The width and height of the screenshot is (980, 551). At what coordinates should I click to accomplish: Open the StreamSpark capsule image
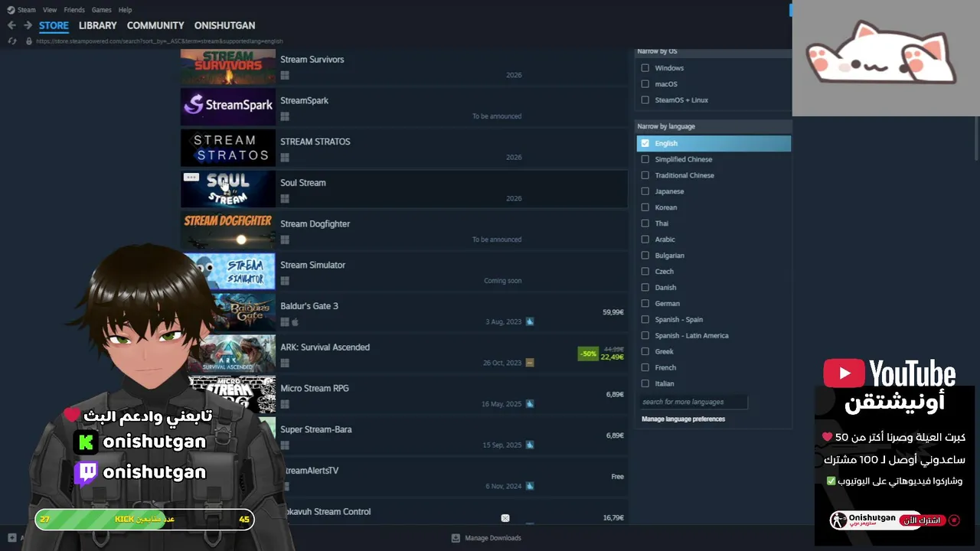point(228,106)
